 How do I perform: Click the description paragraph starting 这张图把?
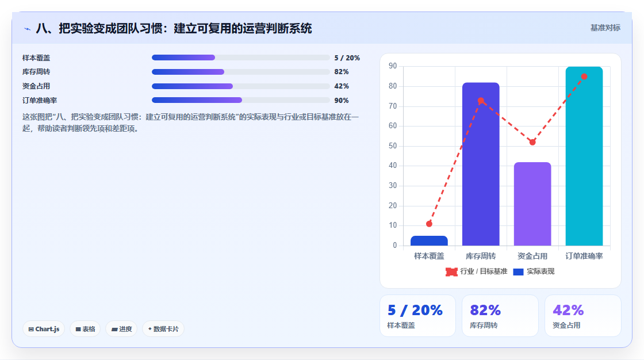(x=190, y=123)
